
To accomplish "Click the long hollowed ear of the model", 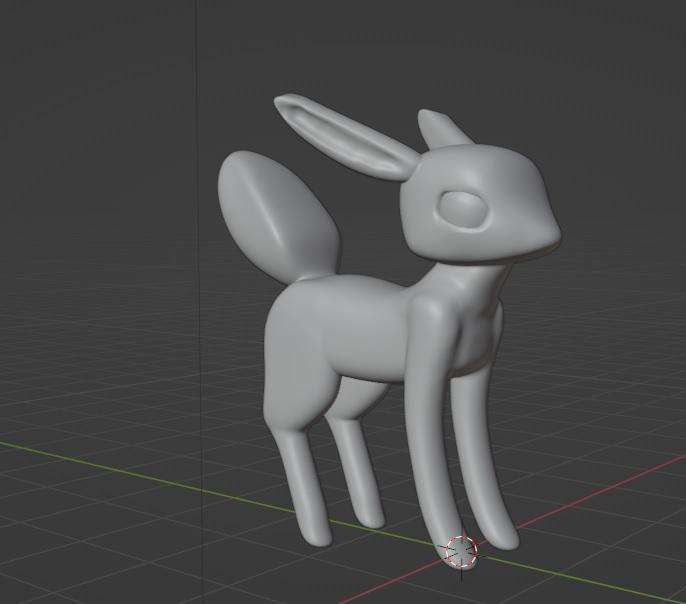I will (x=346, y=137).
